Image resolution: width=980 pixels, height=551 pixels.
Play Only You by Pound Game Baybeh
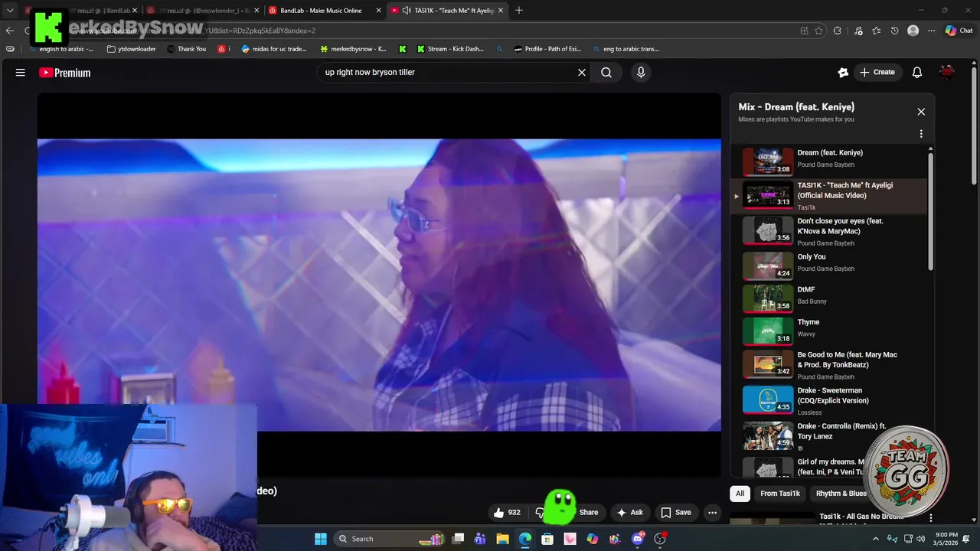coord(830,266)
